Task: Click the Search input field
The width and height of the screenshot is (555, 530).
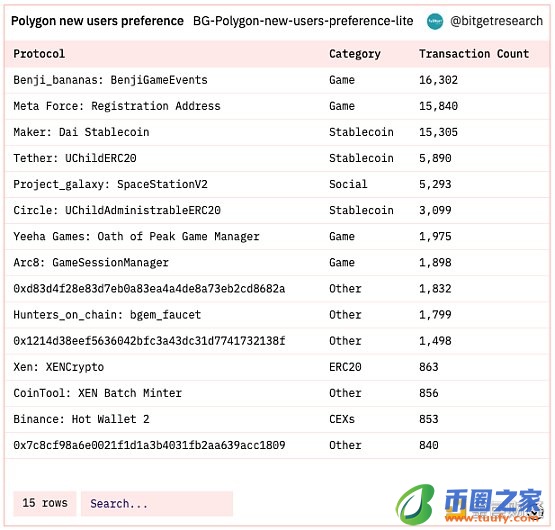Action: 157,503
